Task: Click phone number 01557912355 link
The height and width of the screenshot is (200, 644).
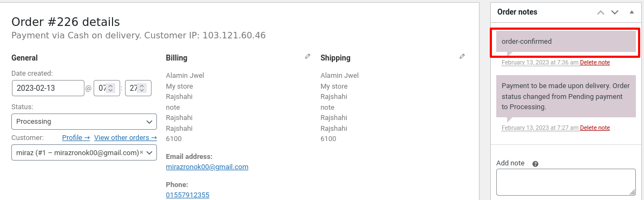Action: click(188, 195)
